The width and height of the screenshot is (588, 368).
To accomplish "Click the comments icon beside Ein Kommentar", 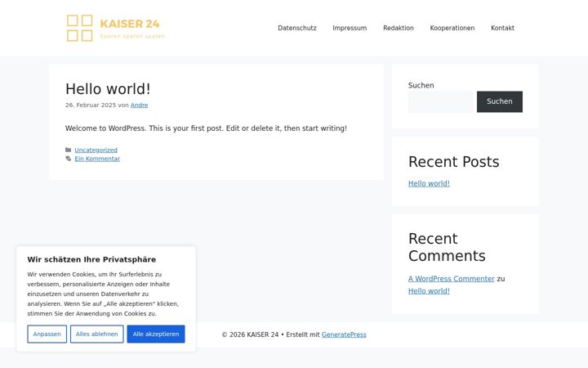I will tap(69, 159).
